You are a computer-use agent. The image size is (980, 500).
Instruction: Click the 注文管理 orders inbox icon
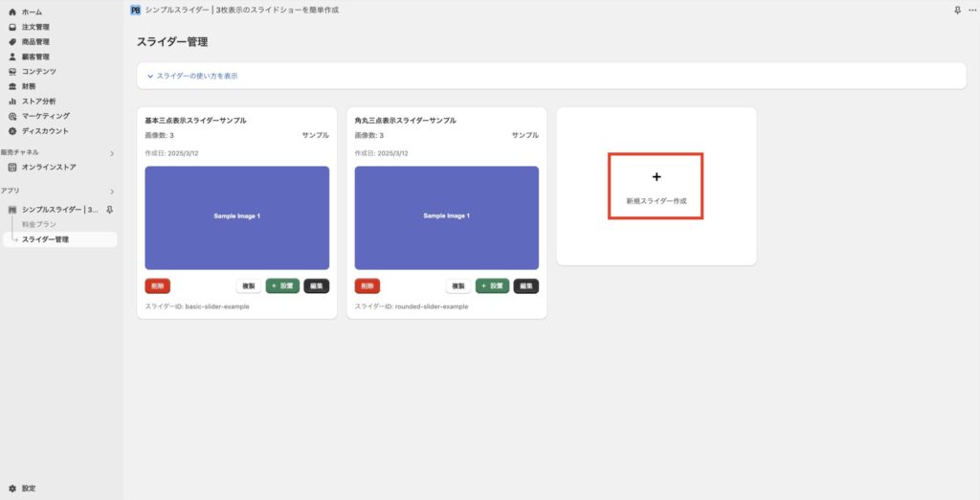pos(11,27)
